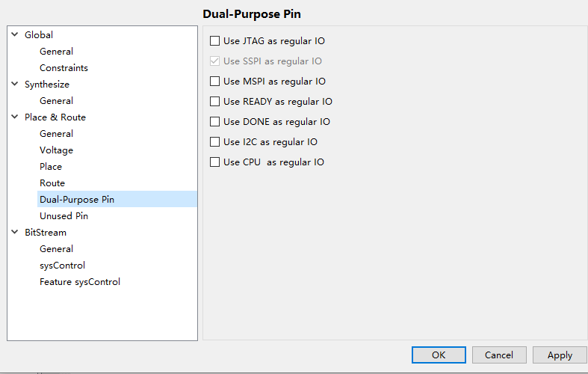This screenshot has height=374, width=588.
Task: Collapse the BitStream tree section
Action: tap(15, 233)
